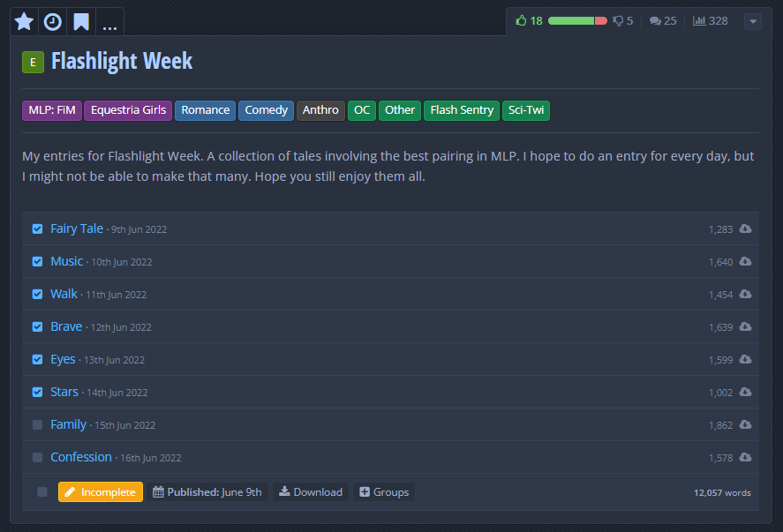
Task: Open the Family chapter
Action: tap(68, 424)
